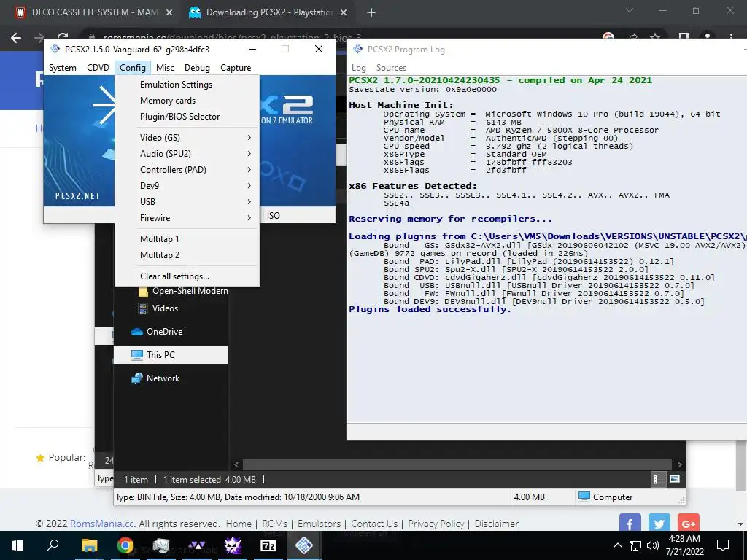Open the CDVD menu
The width and height of the screenshot is (747, 560).
click(98, 68)
